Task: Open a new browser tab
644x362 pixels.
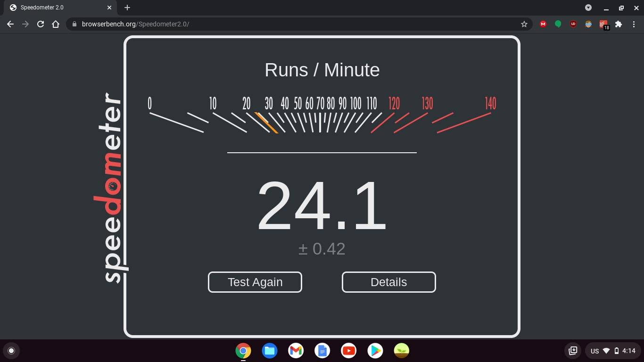Action: tap(127, 8)
